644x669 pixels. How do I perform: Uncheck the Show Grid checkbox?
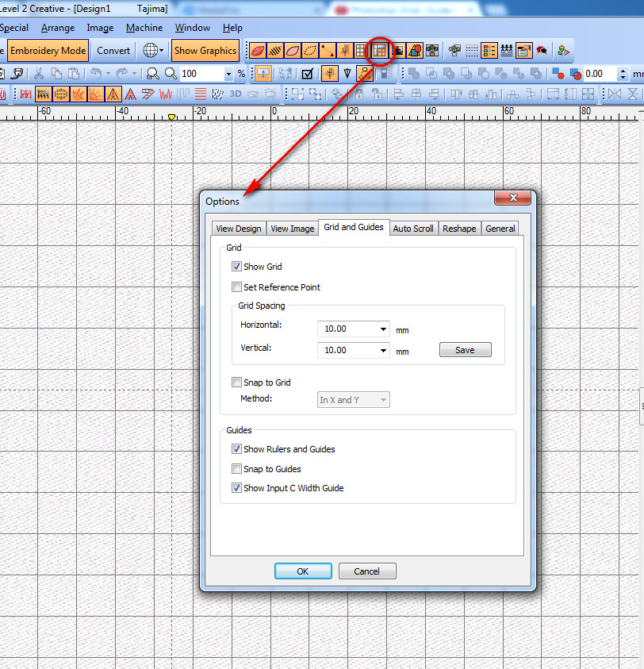pos(236,266)
